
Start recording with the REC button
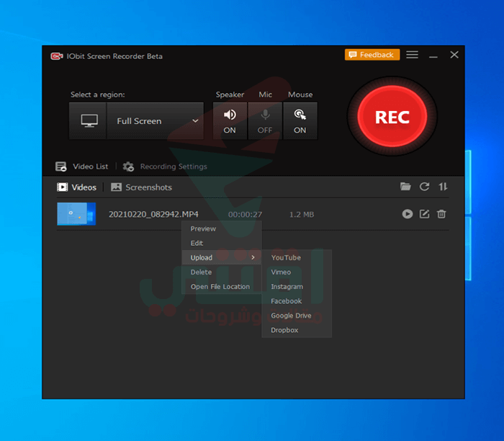pos(392,117)
